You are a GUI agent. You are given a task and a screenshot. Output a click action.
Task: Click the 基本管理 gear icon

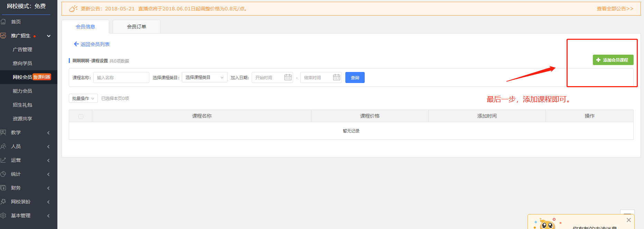(3, 216)
